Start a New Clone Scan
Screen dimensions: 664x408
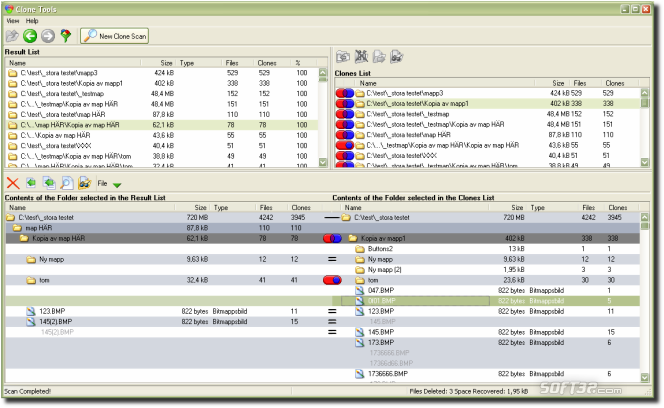pos(114,36)
